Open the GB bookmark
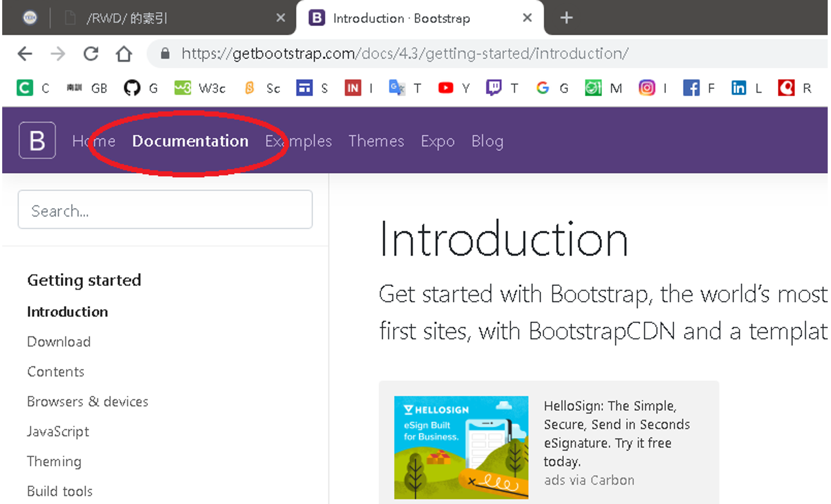Viewport: 831px width, 504px height. click(87, 88)
